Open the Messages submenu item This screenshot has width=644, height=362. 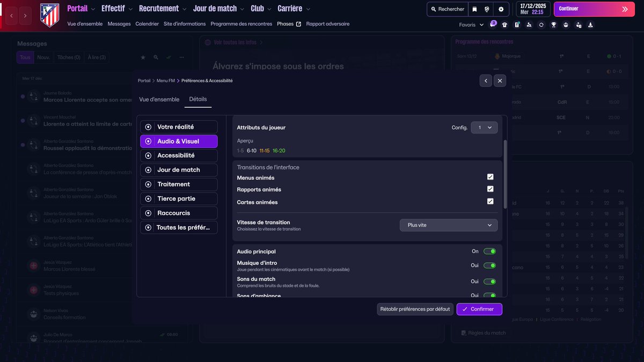coord(119,24)
